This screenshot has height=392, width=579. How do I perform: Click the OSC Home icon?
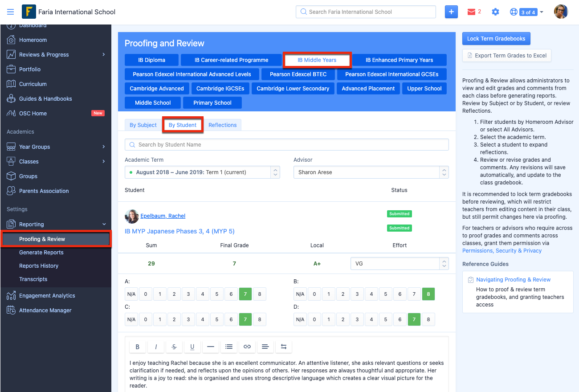(11, 113)
